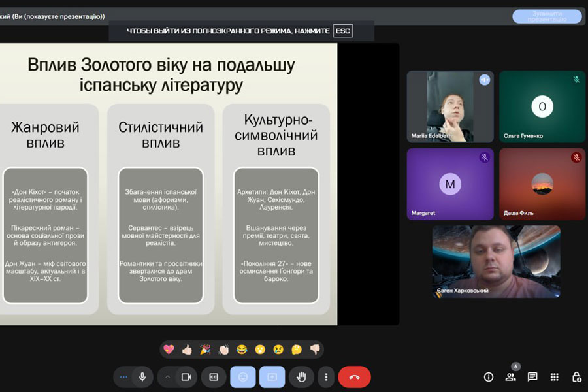Open the chat panel
Screen dimensions: 588x392
pos(532,377)
